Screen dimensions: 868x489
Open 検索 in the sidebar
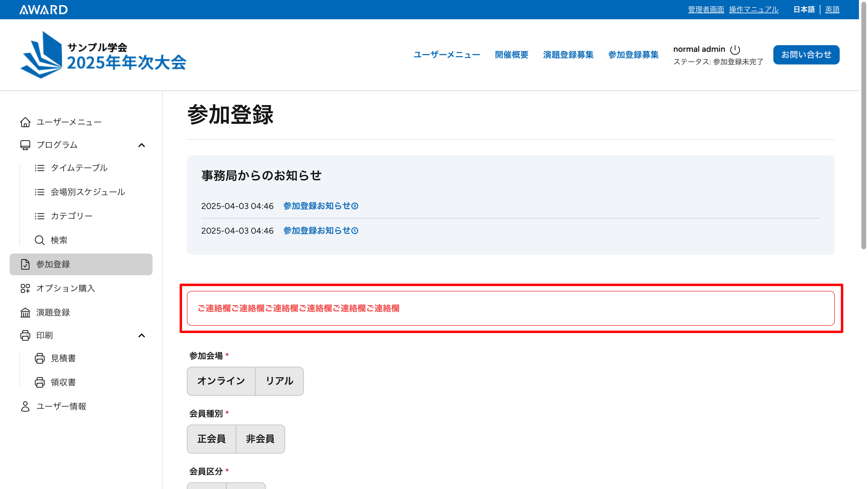(59, 240)
